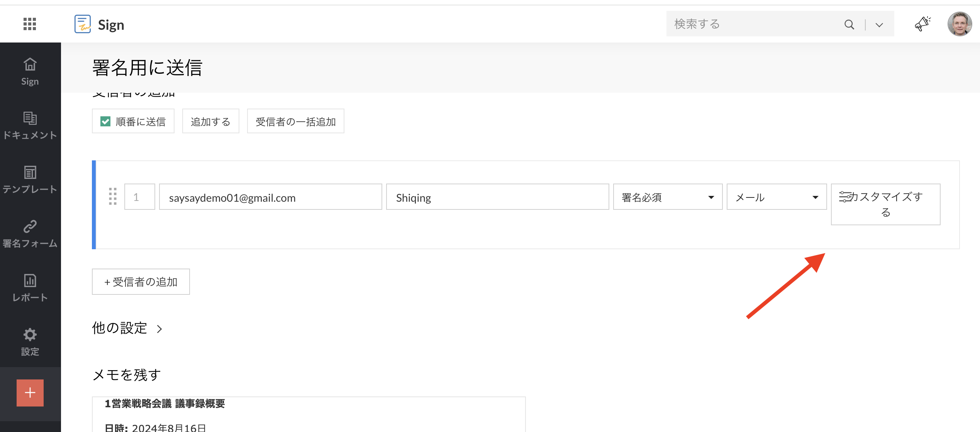Open the announcements megaphone icon
The image size is (980, 432).
coord(922,24)
